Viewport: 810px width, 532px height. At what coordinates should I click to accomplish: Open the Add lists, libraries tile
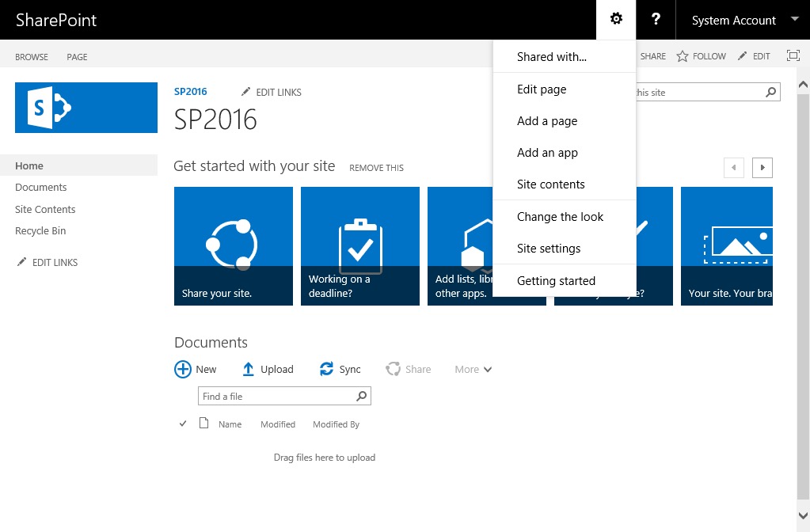pos(460,246)
